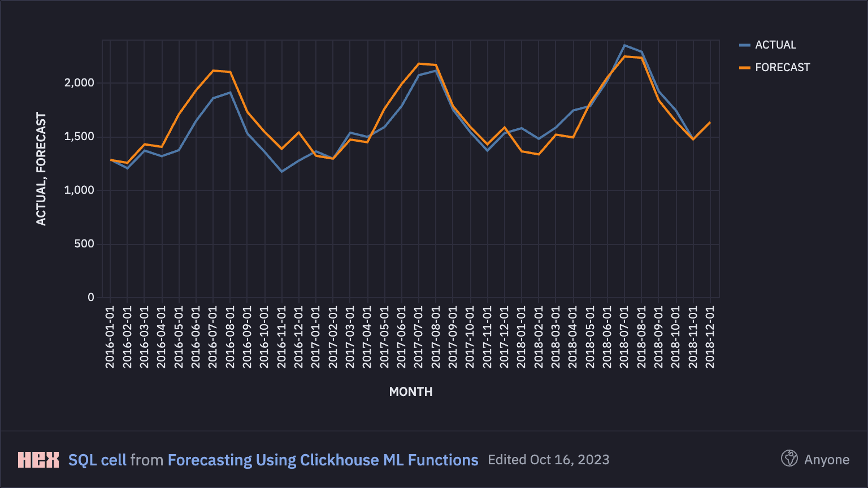Screen dimensions: 868x488
Task: Click the blue ACTUAL legend line marker
Action: [x=744, y=45]
